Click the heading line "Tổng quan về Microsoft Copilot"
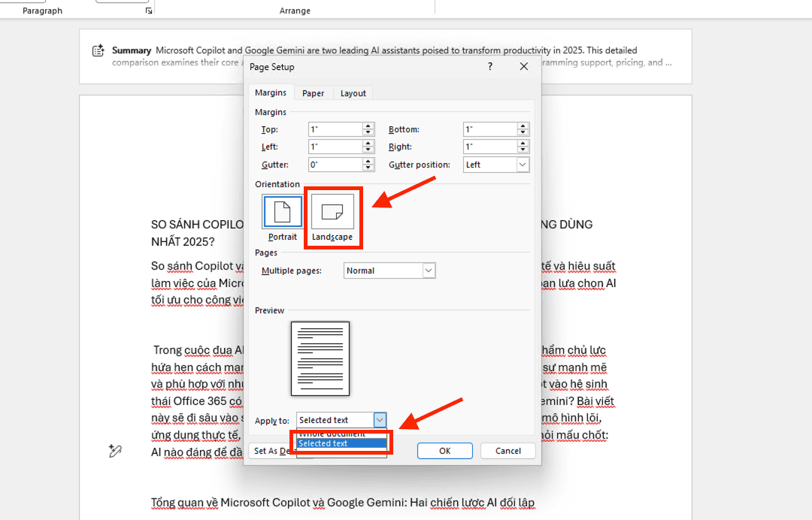 pos(343,503)
